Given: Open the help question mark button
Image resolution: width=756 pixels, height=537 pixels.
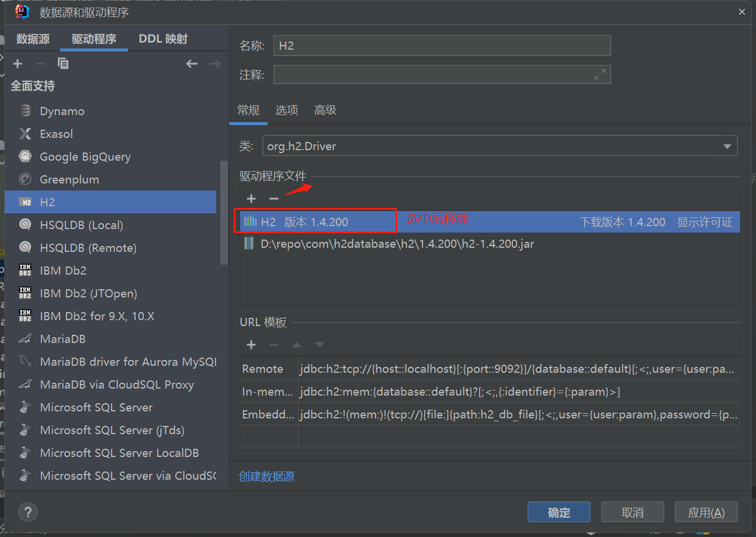Looking at the screenshot, I should point(27,512).
